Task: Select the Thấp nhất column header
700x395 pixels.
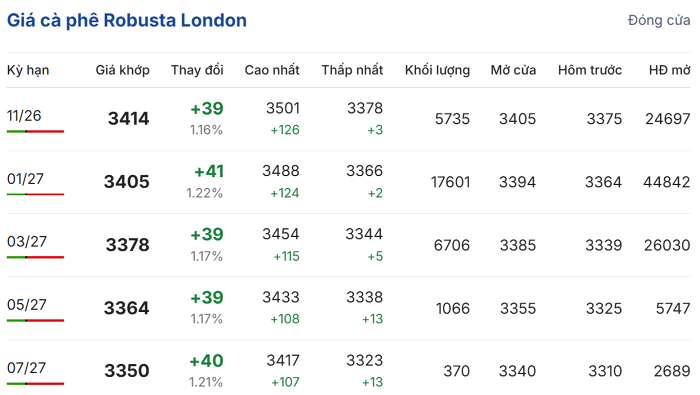Action: [352, 70]
